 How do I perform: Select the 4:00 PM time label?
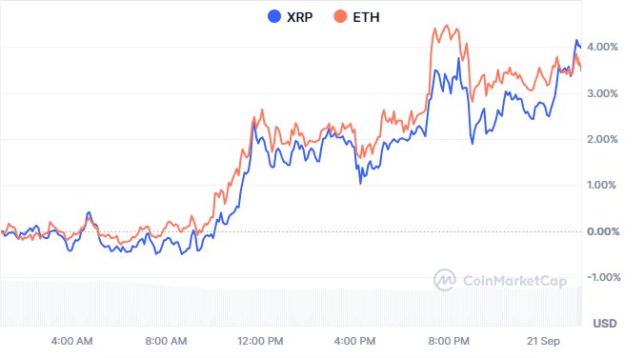[354, 341]
